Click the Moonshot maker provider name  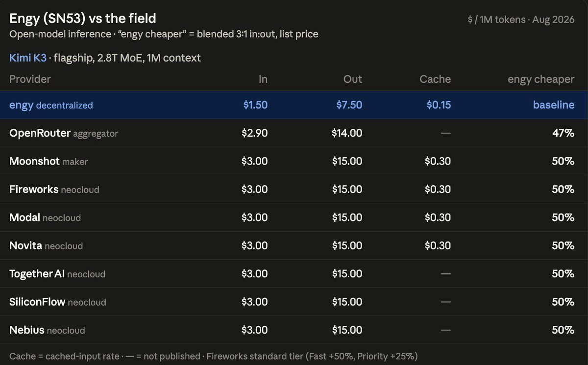49,161
